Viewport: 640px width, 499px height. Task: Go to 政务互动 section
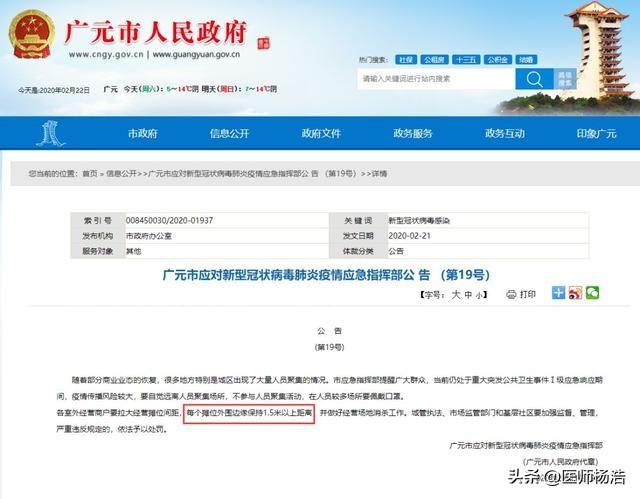pos(505,134)
